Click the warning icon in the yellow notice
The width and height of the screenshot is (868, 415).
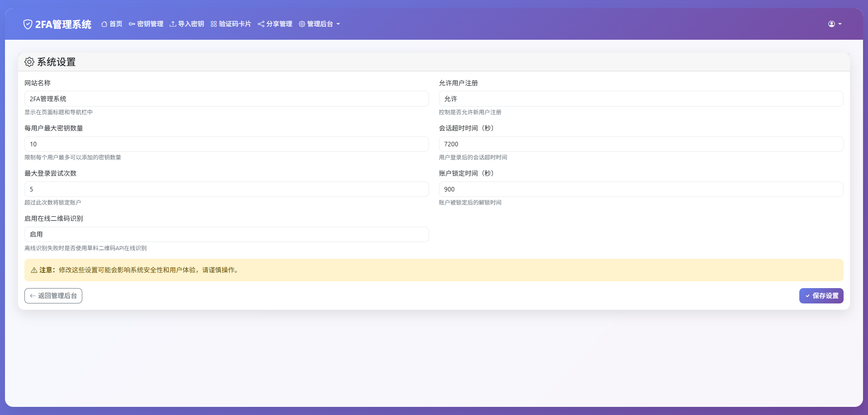point(34,270)
